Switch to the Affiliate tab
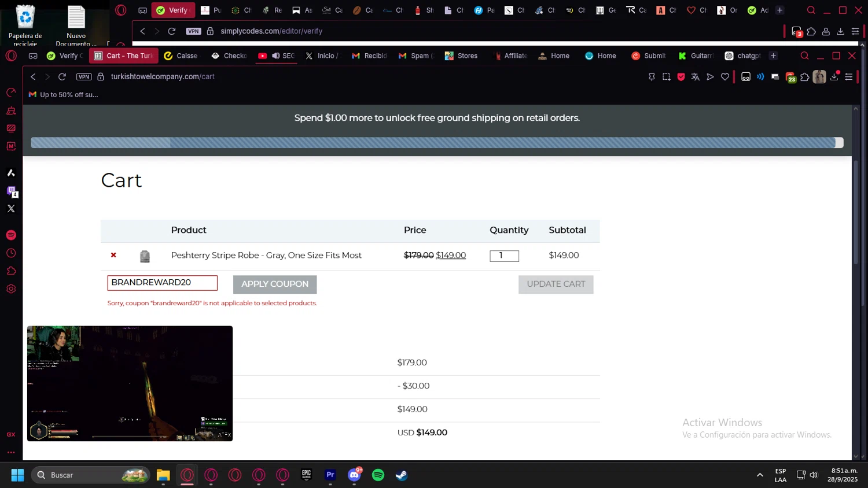This screenshot has width=868, height=488. point(510,56)
